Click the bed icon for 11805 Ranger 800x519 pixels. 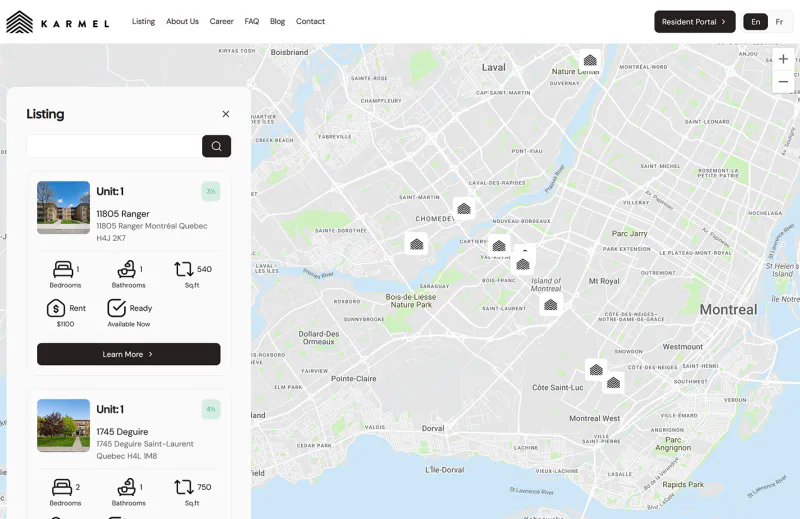pyautogui.click(x=63, y=269)
